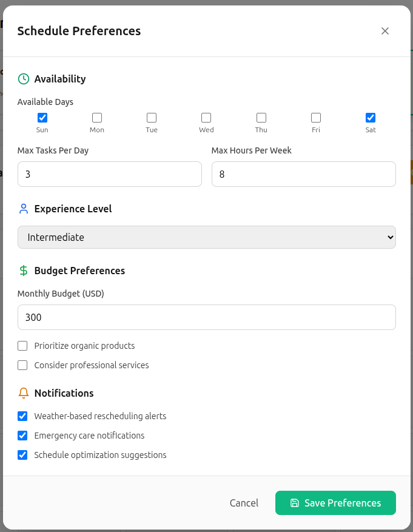
Task: Click the floppy disk save icon
Action: click(x=295, y=503)
